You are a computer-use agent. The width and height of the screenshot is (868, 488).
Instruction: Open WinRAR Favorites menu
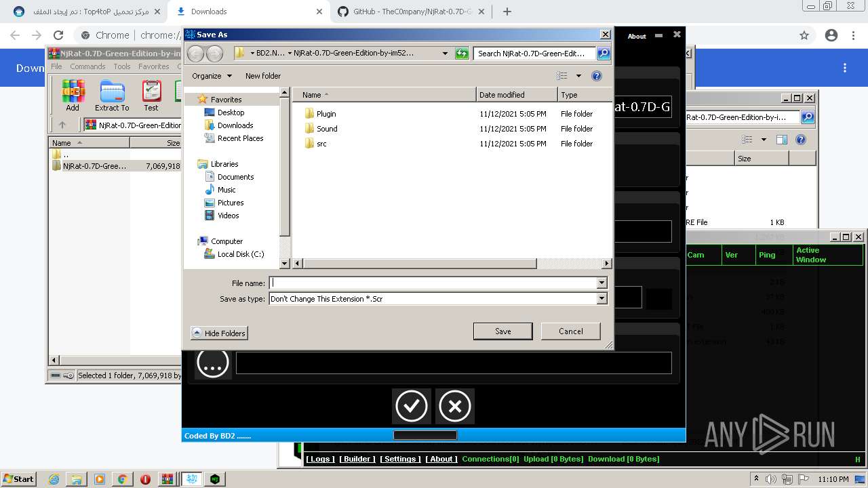tap(154, 66)
